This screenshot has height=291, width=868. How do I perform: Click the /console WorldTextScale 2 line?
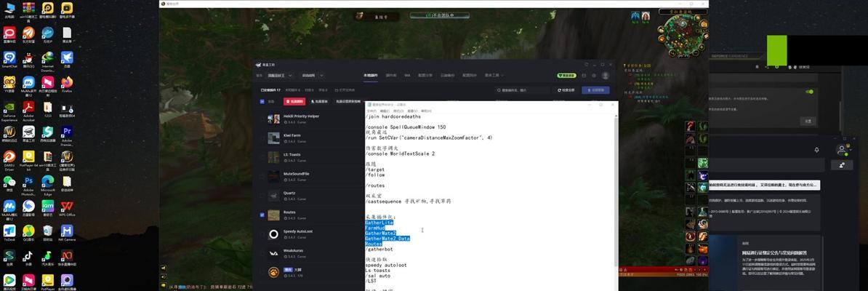tap(401, 154)
